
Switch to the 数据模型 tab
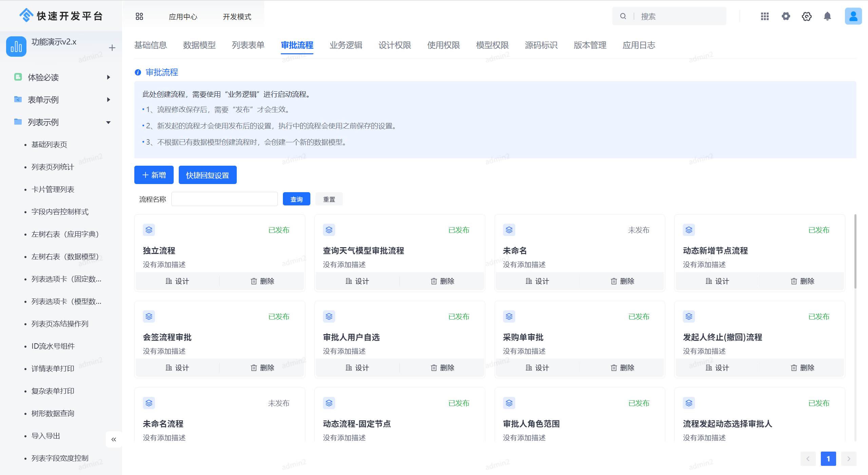[x=199, y=45]
